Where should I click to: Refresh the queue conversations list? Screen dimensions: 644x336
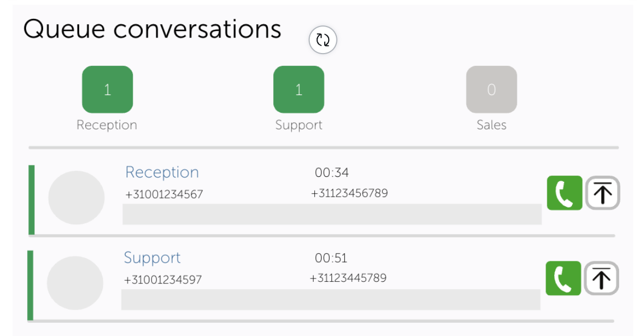coord(323,40)
